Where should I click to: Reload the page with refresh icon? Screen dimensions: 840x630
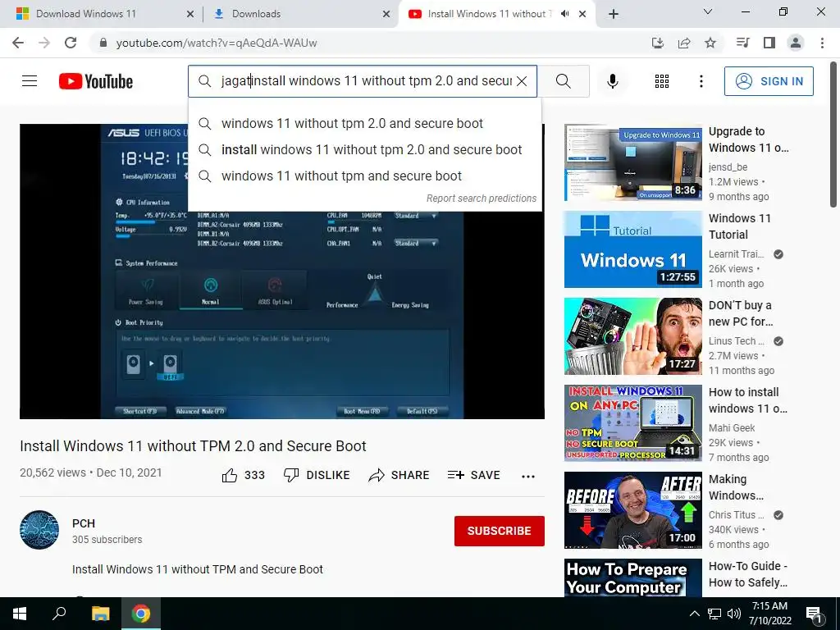point(71,43)
